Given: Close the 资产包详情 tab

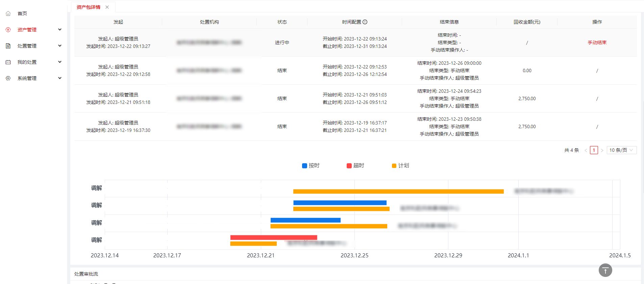Looking at the screenshot, I should click(x=107, y=7).
